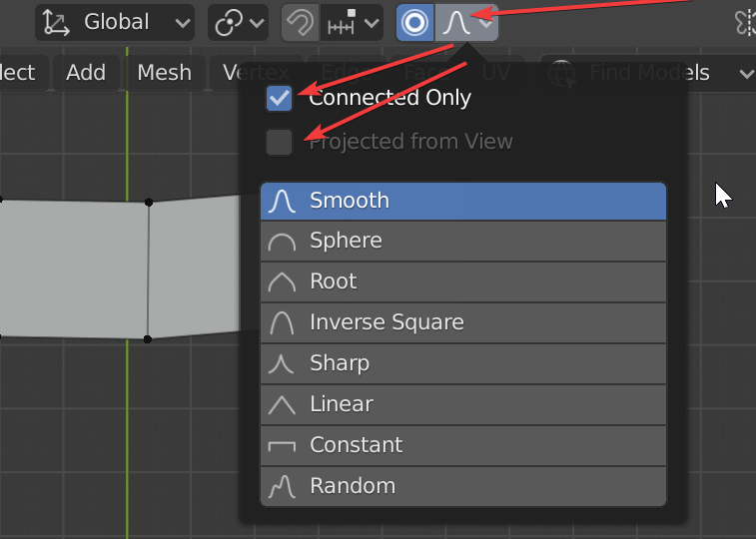Select Root falloff

point(463,281)
